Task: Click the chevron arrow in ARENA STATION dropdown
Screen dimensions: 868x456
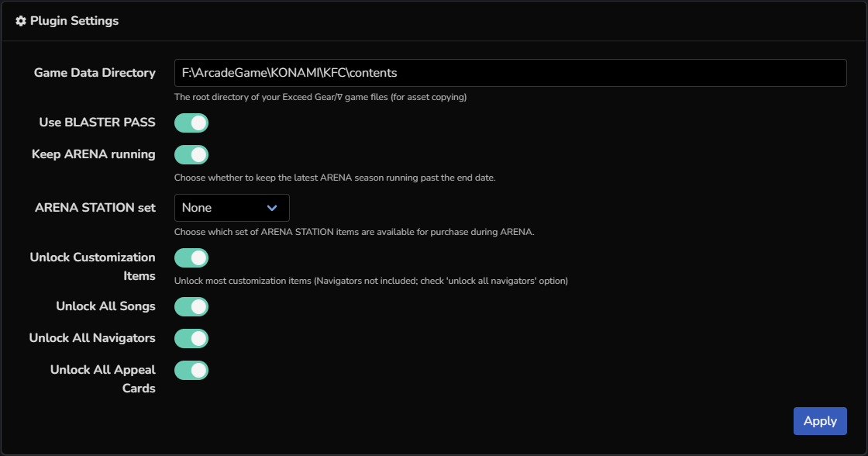Action: point(272,208)
